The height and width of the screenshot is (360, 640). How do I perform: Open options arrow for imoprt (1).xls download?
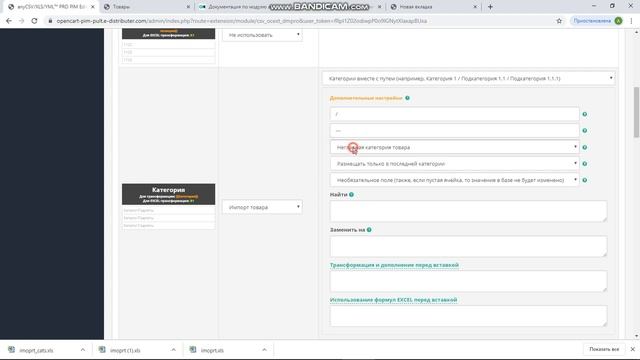173,350
